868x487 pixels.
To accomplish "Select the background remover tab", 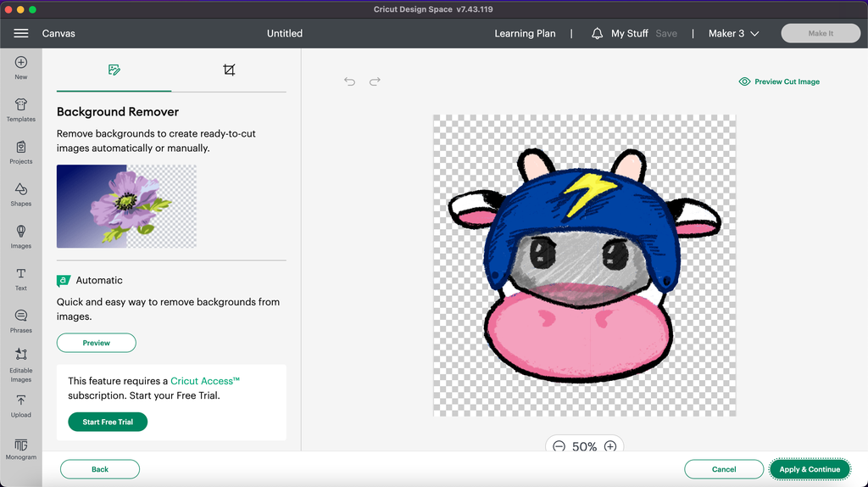I will [114, 70].
